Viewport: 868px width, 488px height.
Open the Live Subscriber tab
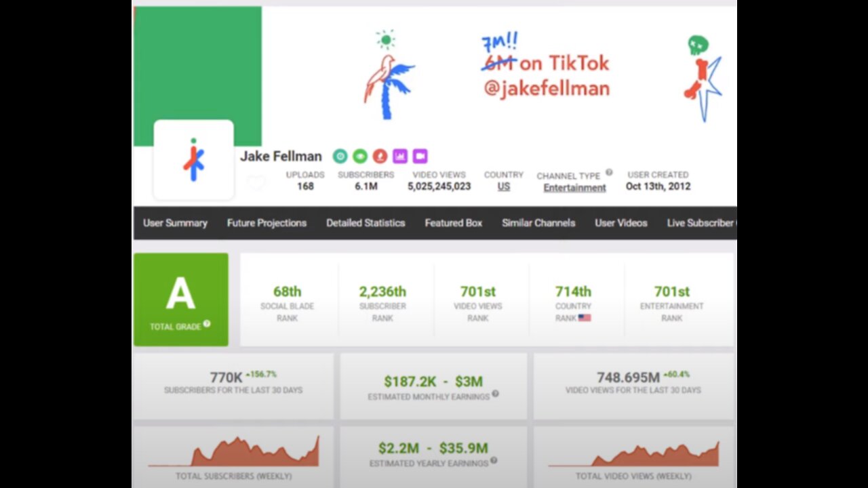(701, 223)
